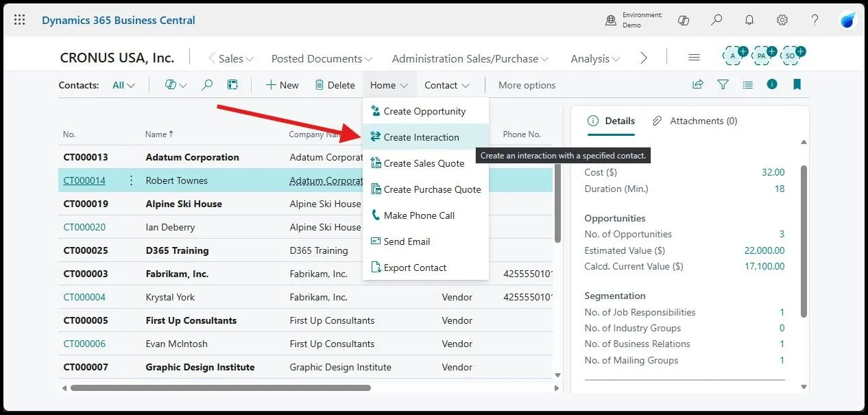Image resolution: width=868 pixels, height=415 pixels.
Task: Toggle the list layout view icon
Action: tap(233, 85)
